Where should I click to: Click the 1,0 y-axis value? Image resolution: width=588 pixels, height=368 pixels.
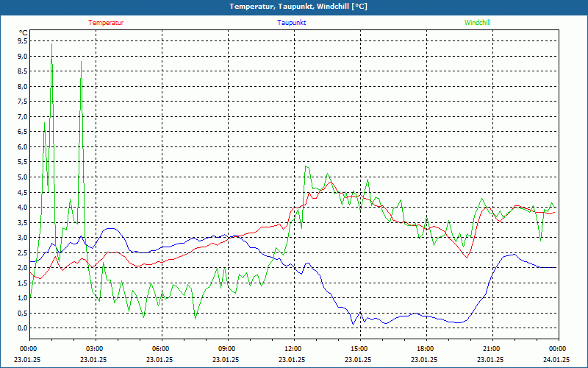[23, 298]
